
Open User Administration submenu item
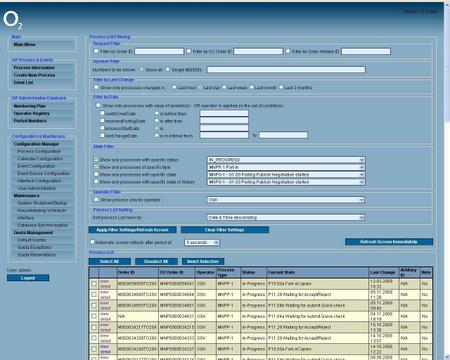tap(36, 188)
